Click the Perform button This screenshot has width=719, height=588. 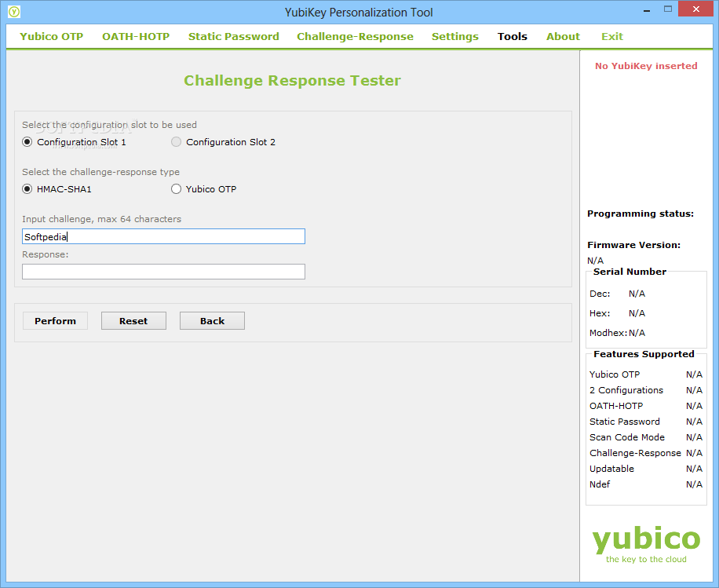click(x=55, y=321)
